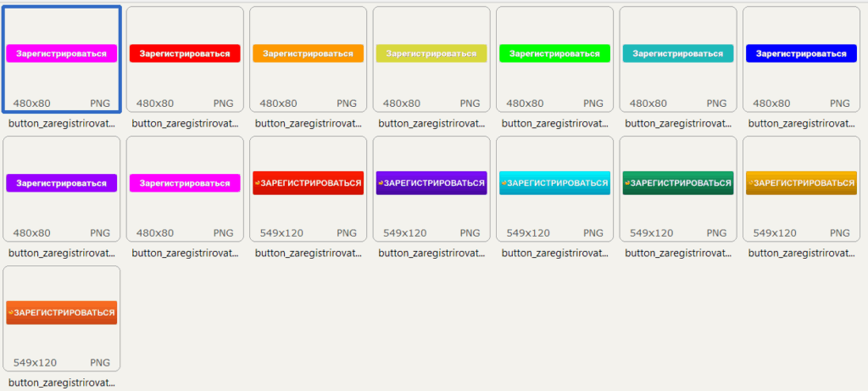
Task: Select the purple uppercase 549x120 button image
Action: pos(431,183)
